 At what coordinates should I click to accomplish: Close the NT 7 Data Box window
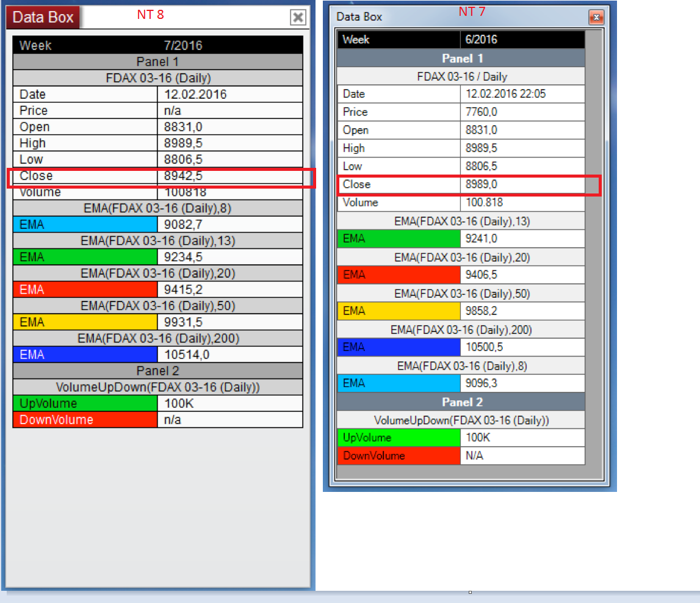(596, 18)
